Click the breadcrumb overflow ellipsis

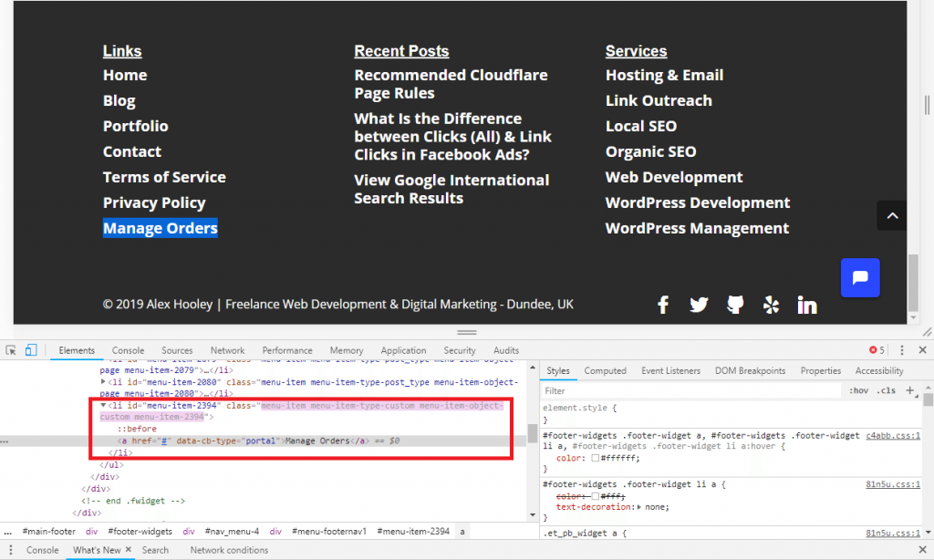click(x=7, y=531)
